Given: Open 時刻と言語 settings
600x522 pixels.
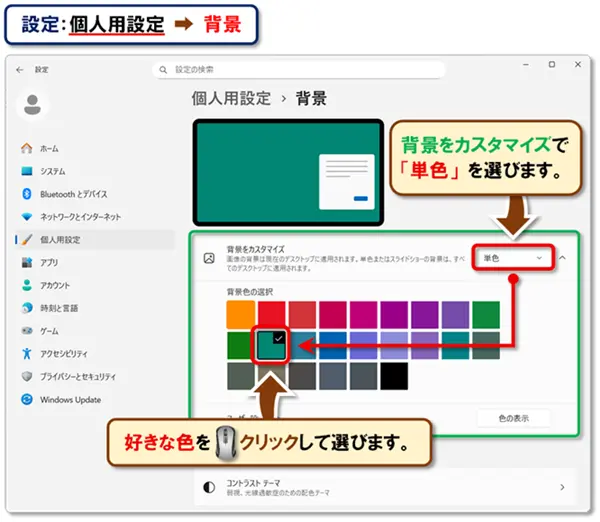Looking at the screenshot, I should 59,308.
